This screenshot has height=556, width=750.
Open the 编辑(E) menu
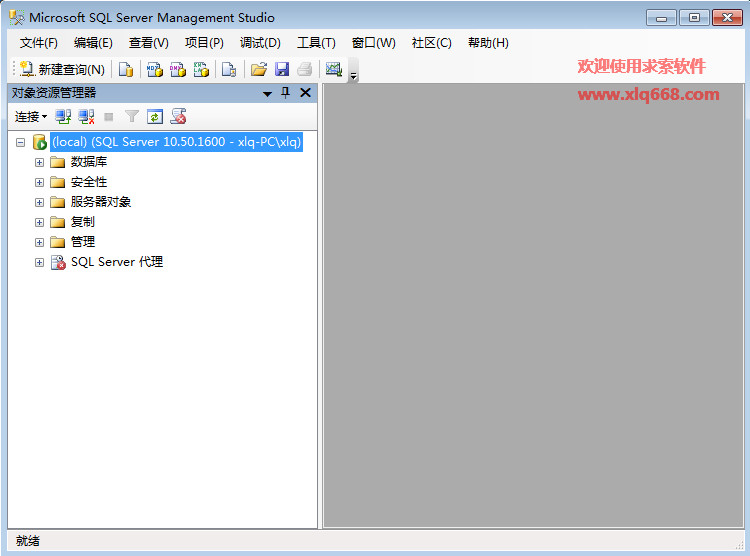pos(93,43)
